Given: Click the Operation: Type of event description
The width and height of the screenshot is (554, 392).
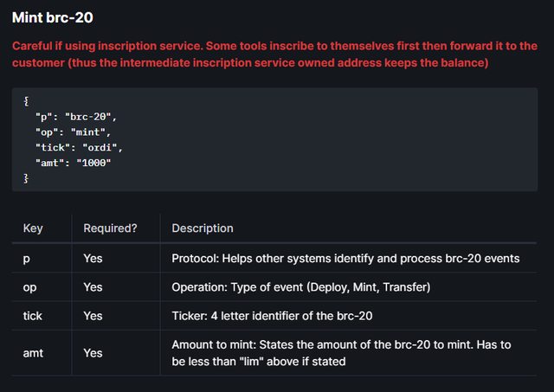Looking at the screenshot, I should pyautogui.click(x=301, y=286).
